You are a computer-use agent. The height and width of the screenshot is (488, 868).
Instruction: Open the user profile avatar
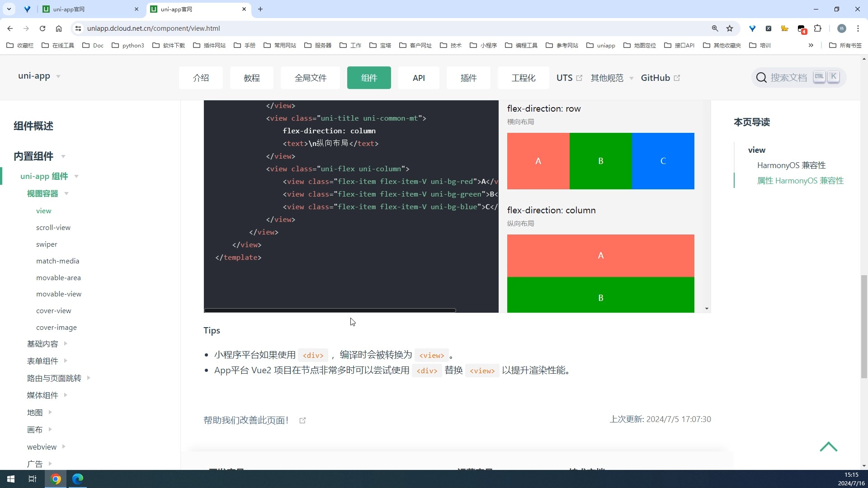coord(842,28)
